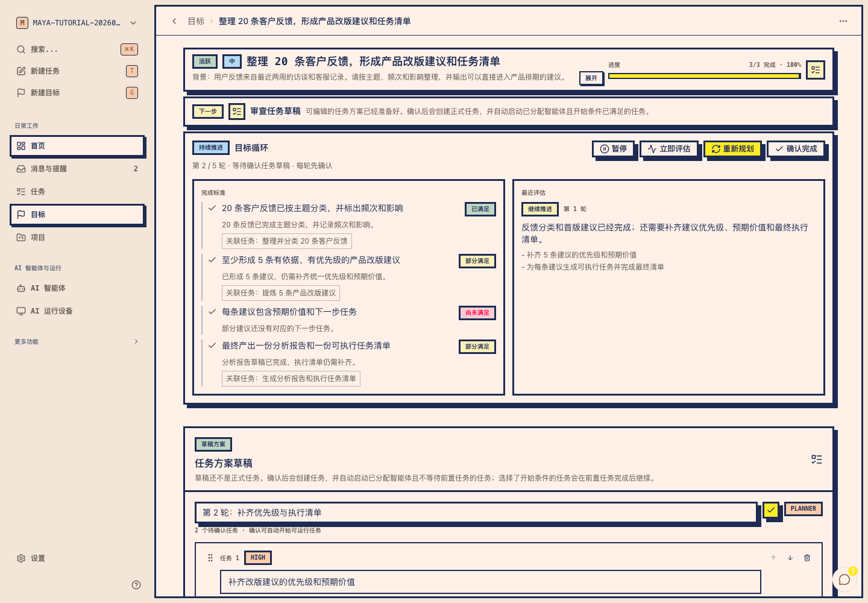Click checklist icon in 任务方案草稿 header

tap(817, 459)
